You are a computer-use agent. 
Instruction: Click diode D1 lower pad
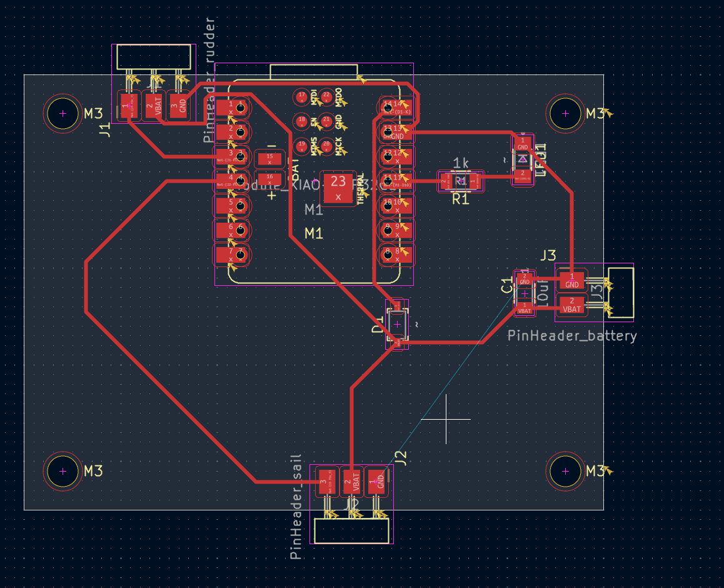397,342
